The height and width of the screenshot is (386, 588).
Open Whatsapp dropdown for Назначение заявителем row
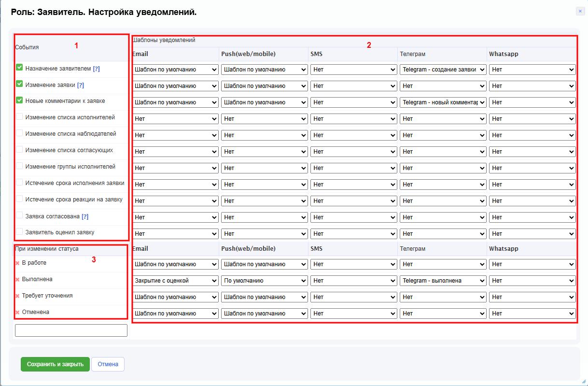532,70
